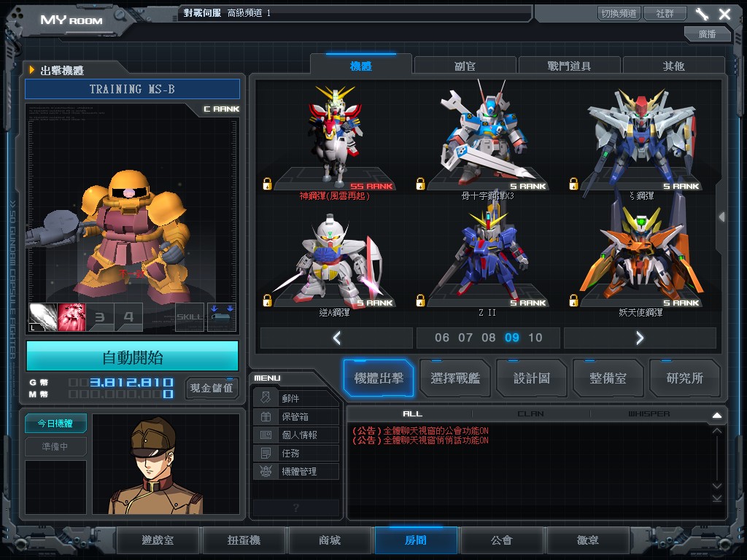Collapse side panel with the left triangle arrow
This screenshot has width=747, height=560.
[x=722, y=217]
